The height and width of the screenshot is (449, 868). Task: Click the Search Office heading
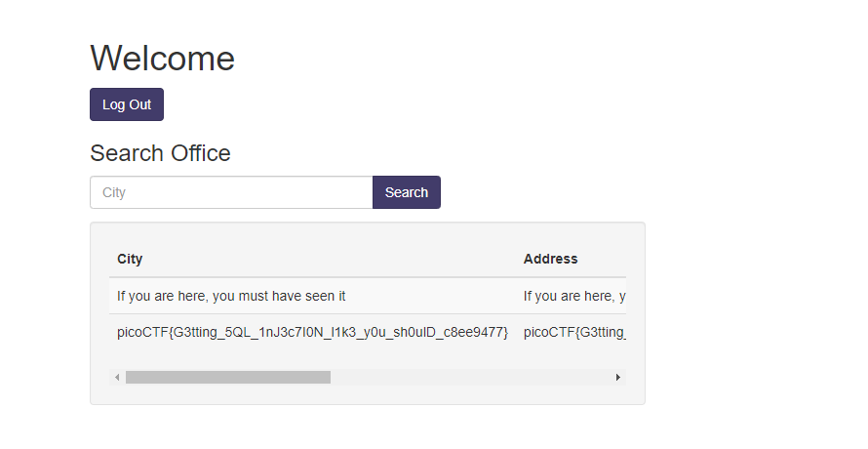point(160,153)
